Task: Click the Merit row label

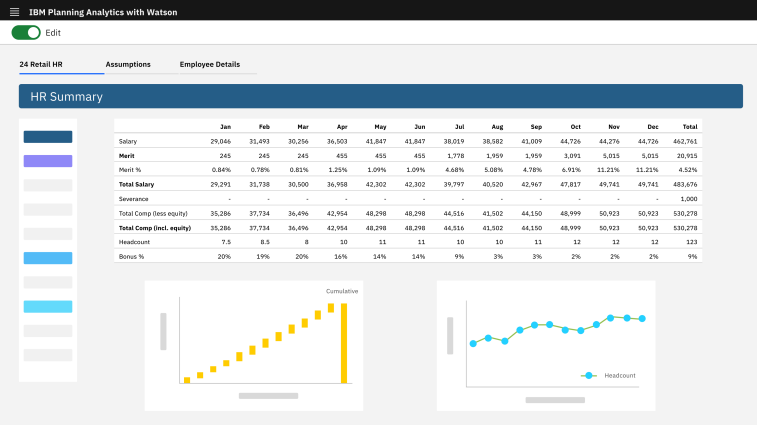Action: [126, 156]
